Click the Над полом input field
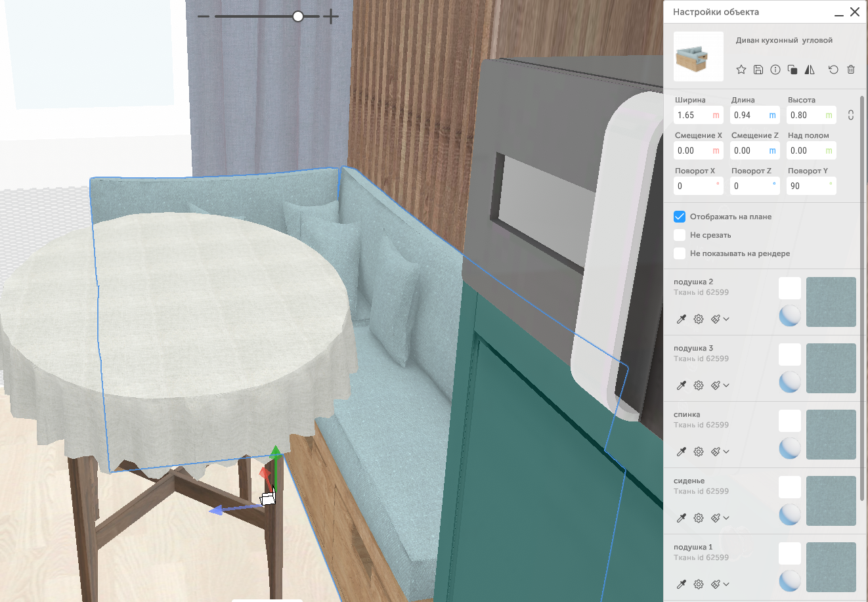868x602 pixels. (x=812, y=150)
